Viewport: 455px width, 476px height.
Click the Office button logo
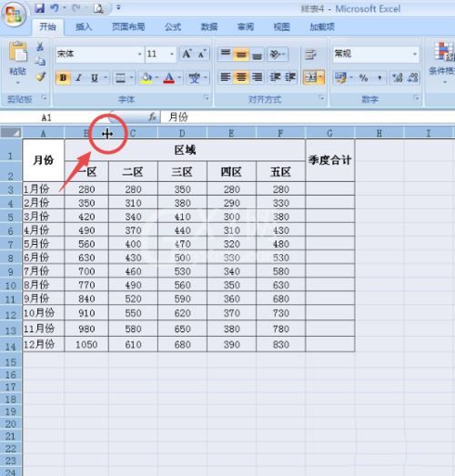point(14,15)
